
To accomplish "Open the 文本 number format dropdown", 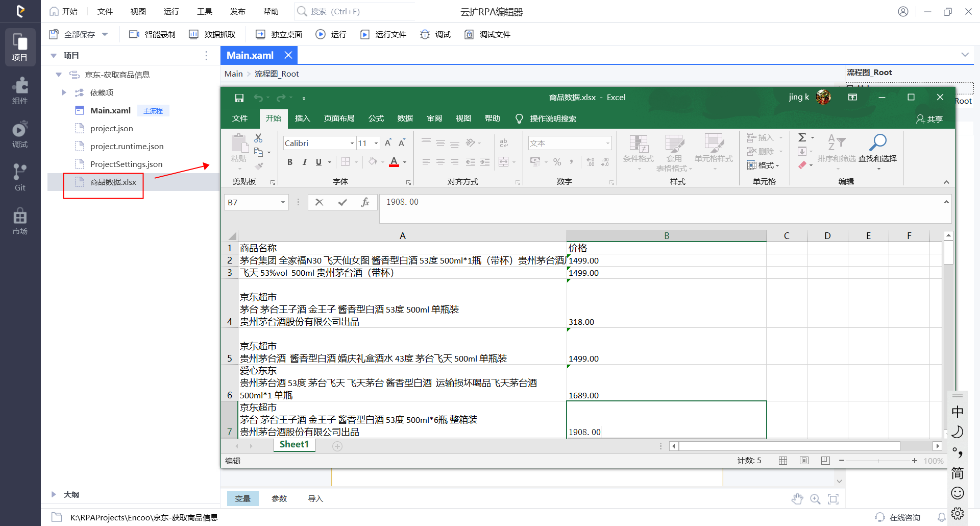I will click(x=607, y=143).
